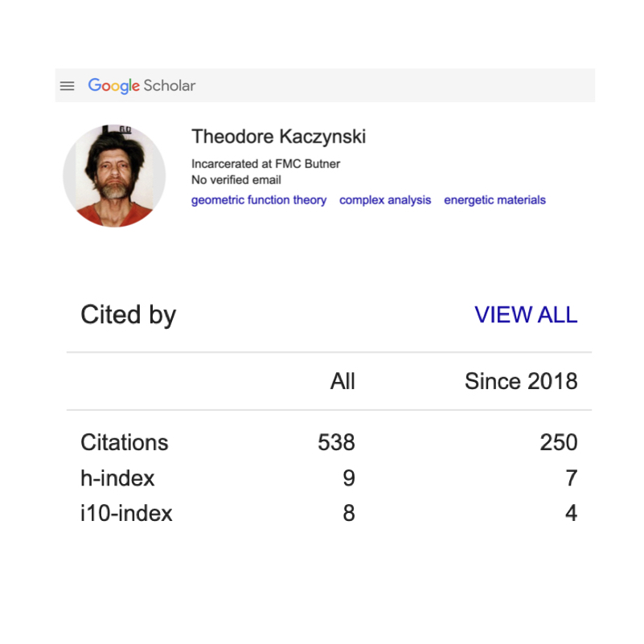This screenshot has height=644, width=644.
Task: Click the all-time h-index value 9
Action: tap(348, 478)
